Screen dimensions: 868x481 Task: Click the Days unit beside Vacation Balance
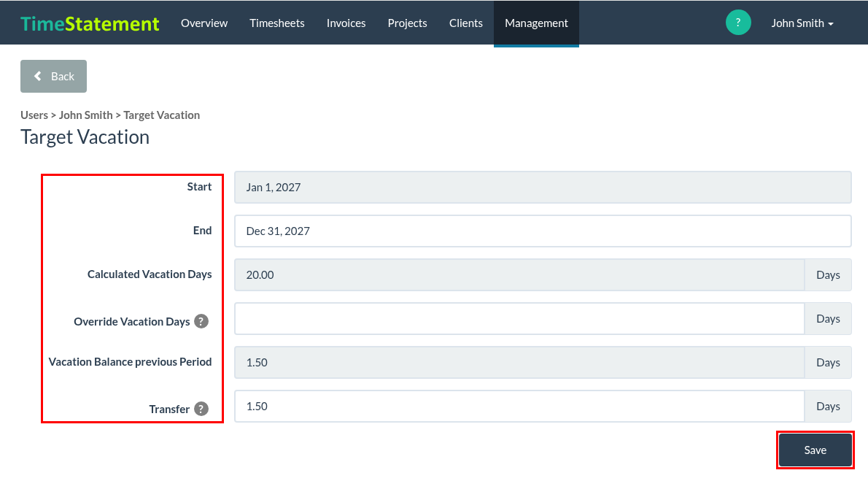point(828,363)
